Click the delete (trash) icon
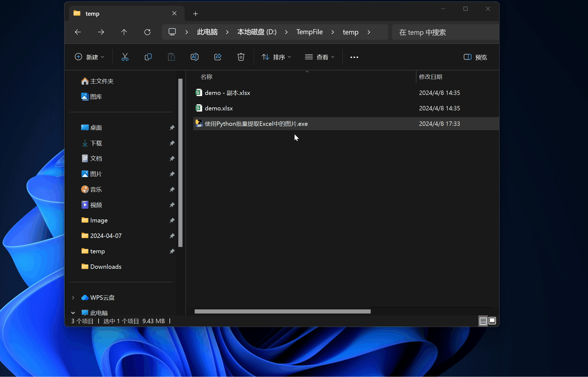The height and width of the screenshot is (377, 588). tap(241, 57)
